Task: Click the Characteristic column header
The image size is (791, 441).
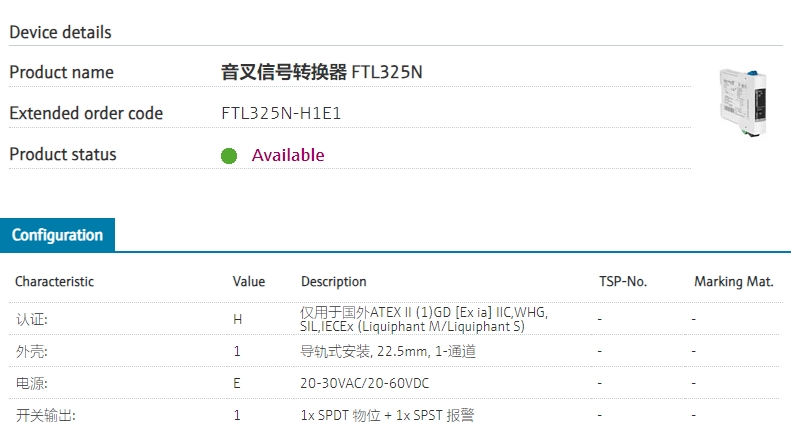Action: point(54,282)
